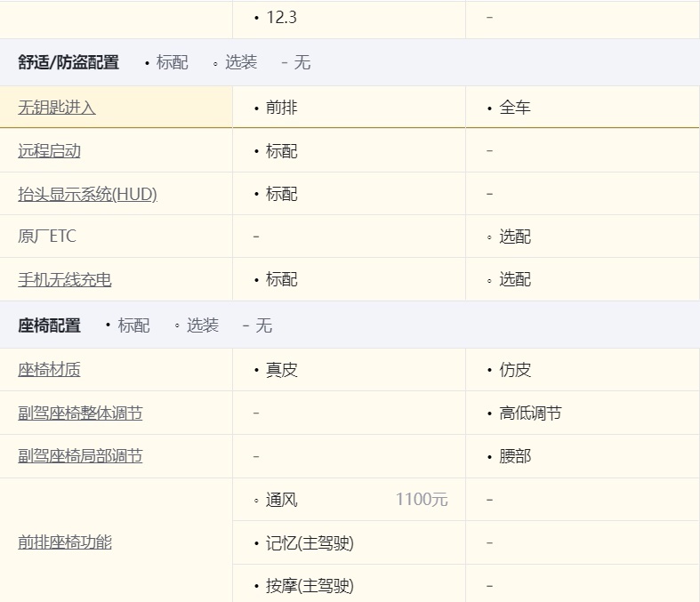
Task: Open the 座椅材质 link
Action: click(49, 370)
